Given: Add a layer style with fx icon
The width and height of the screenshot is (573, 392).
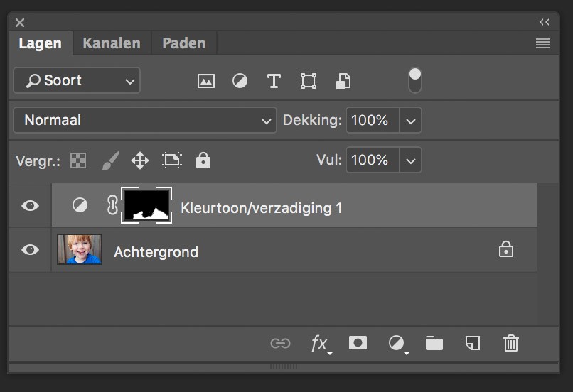Looking at the screenshot, I should pos(320,344).
